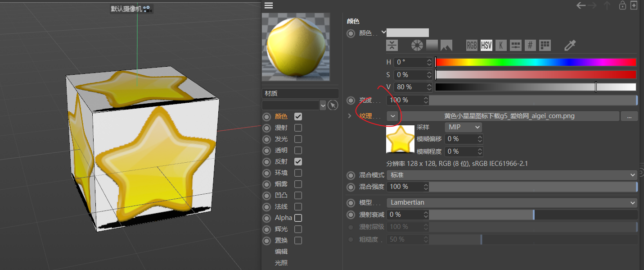Select the Kelvin (K) color mode
Screen dimensions: 644x270
point(500,45)
